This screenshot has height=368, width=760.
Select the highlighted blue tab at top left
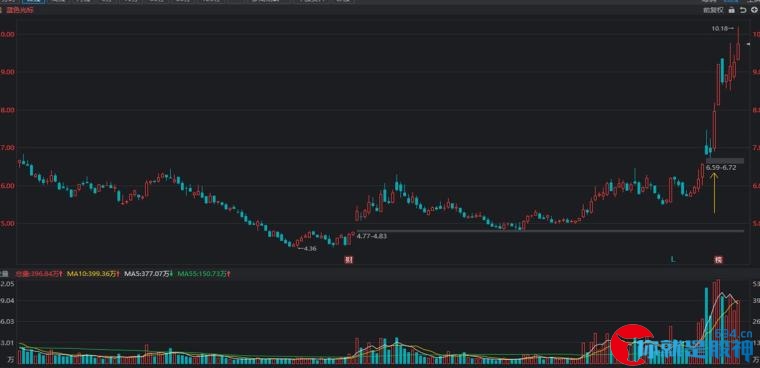[x=34, y=1]
